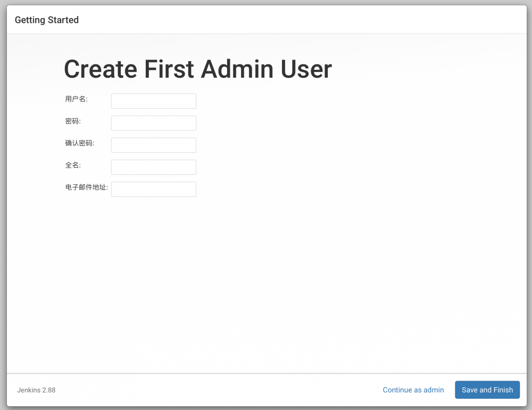Click the Create First Admin User heading

(x=197, y=69)
